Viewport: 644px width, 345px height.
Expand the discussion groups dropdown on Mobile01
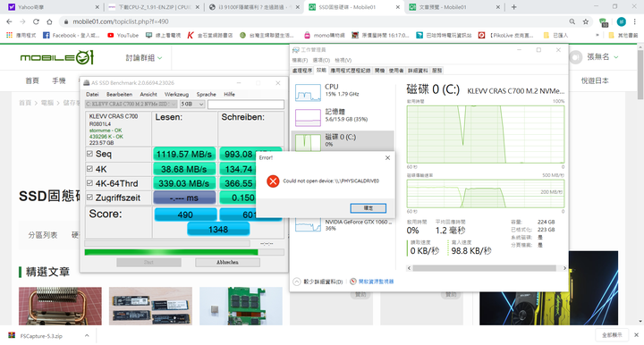[144, 58]
